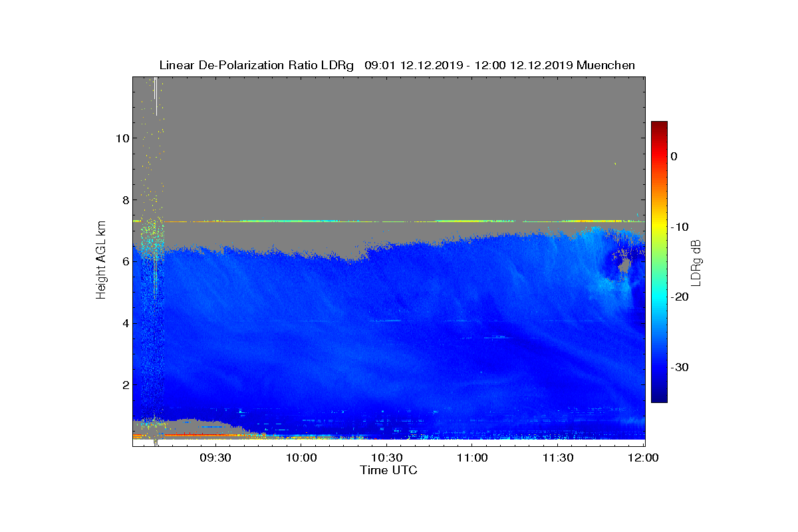Viewport: 798px width, 532px height.
Task: Select the 'Muenchen' location text in title
Action: click(x=606, y=65)
